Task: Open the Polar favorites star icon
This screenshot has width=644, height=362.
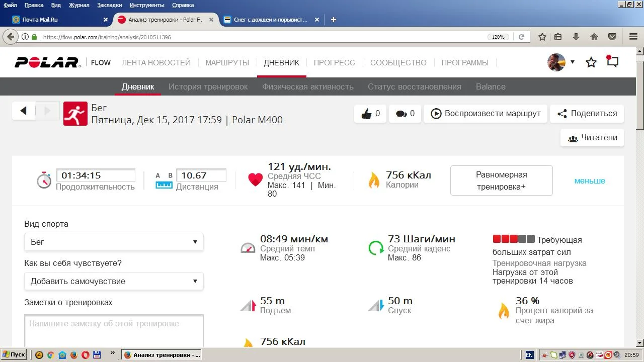Action: coord(591,62)
